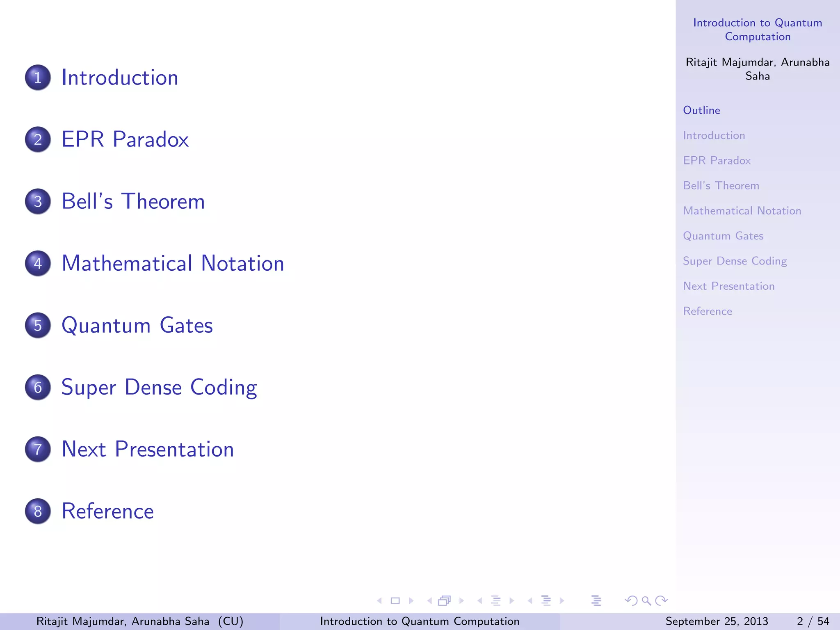Image resolution: width=840 pixels, height=630 pixels.
Task: Click the slide rectangle navigation icon
Action: point(395,600)
